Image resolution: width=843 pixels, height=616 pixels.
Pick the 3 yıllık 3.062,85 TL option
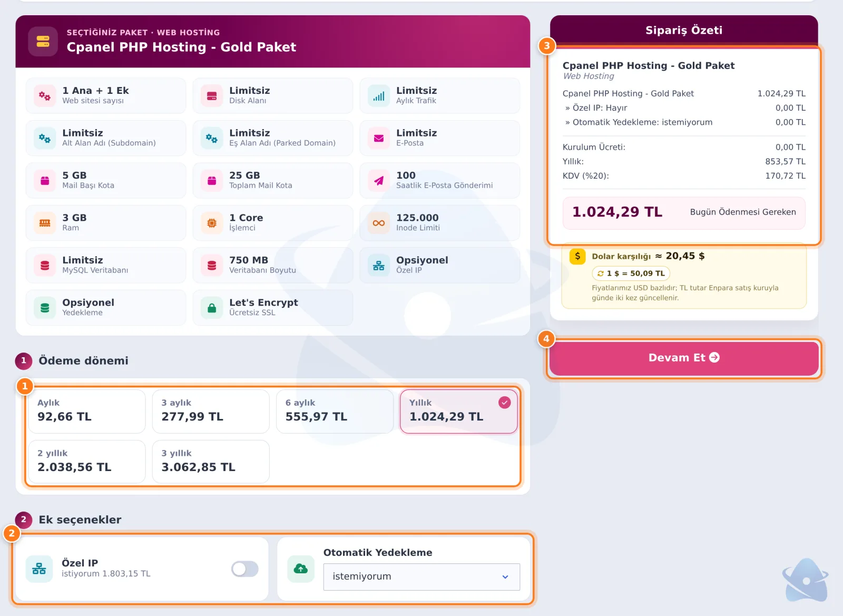[211, 462]
